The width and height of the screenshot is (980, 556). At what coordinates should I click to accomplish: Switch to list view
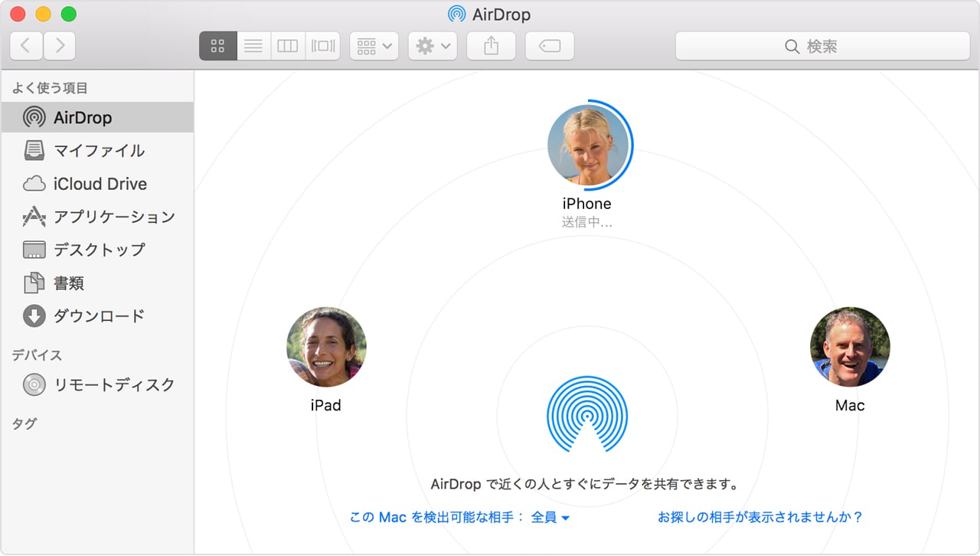pos(253,46)
